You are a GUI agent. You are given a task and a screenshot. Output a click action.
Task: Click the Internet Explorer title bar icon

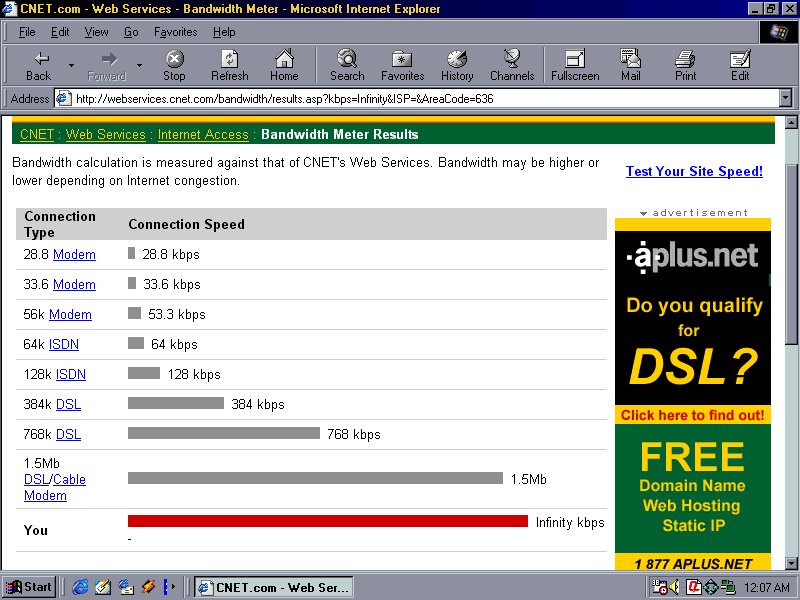pos(9,9)
